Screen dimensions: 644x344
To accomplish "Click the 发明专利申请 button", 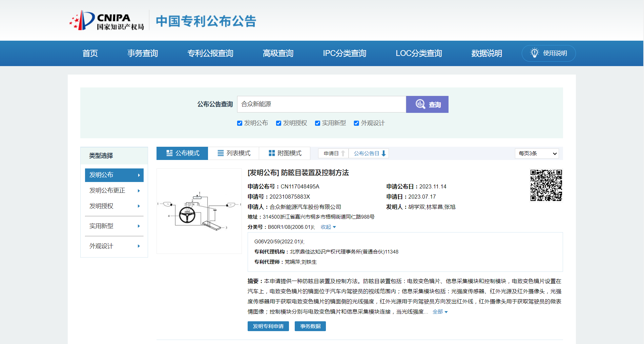I will point(268,326).
